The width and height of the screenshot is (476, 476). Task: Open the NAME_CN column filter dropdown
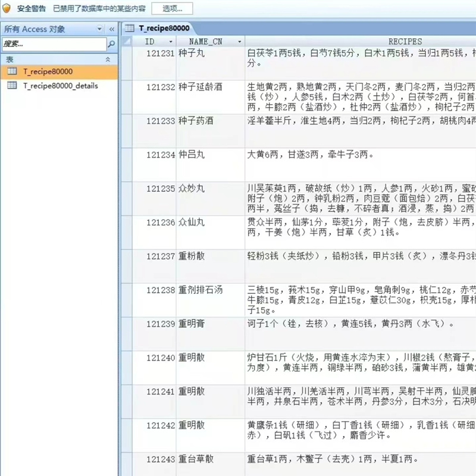240,42
